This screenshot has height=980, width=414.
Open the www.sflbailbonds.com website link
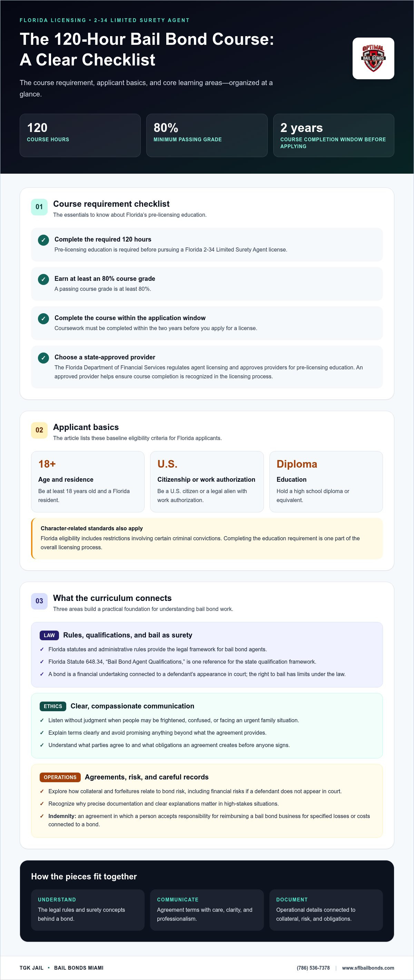pyautogui.click(x=368, y=968)
